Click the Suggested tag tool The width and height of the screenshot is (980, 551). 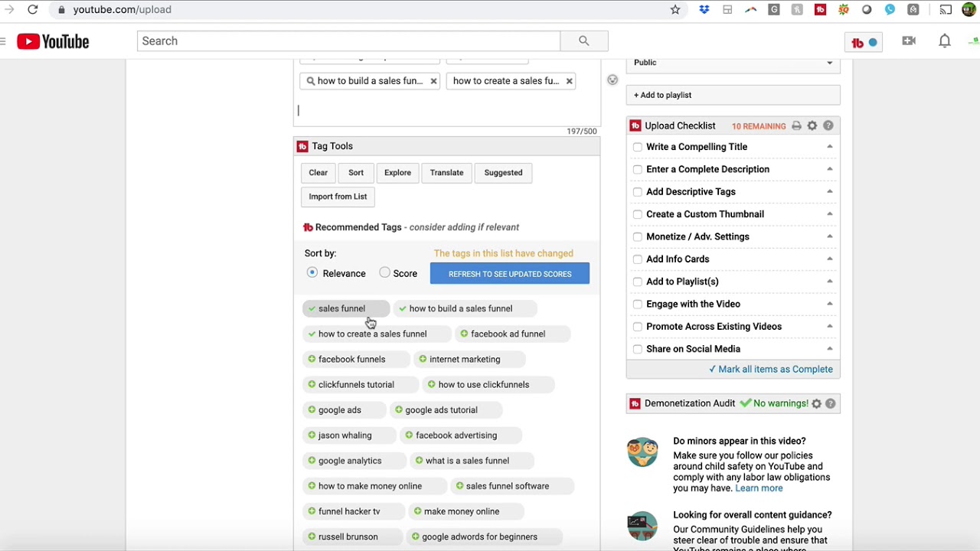[x=503, y=173]
